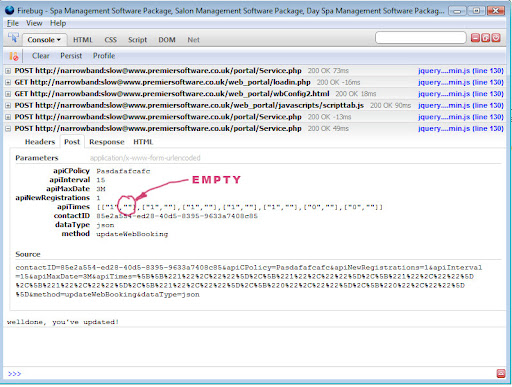512x387 pixels.
Task: Collapse the expanded POST Service.php 49ms request
Action: [8, 129]
